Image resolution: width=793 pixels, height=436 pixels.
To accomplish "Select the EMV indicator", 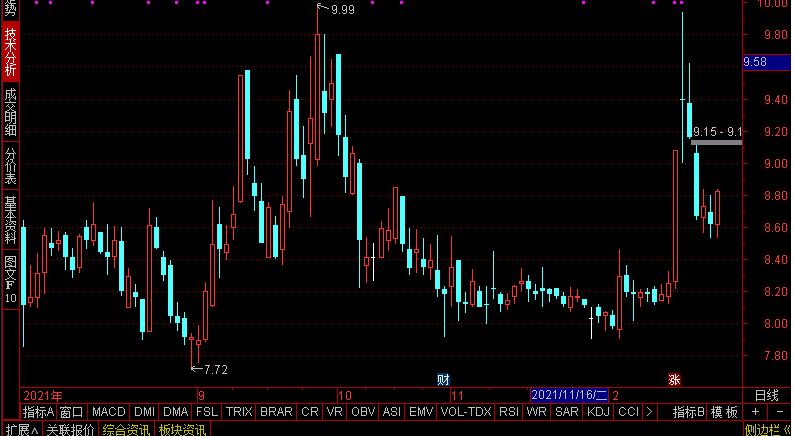I will pyautogui.click(x=421, y=412).
